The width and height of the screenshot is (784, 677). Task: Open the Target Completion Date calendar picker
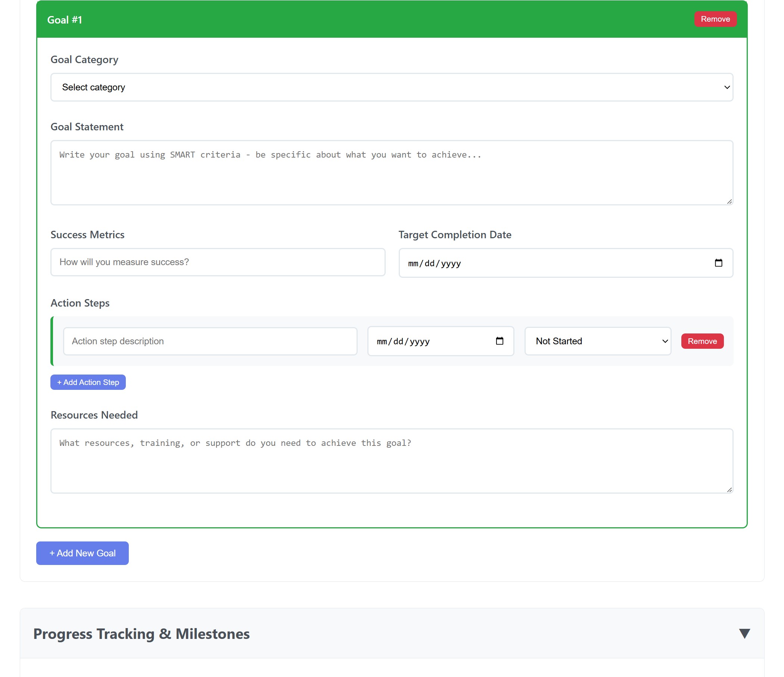tap(719, 263)
